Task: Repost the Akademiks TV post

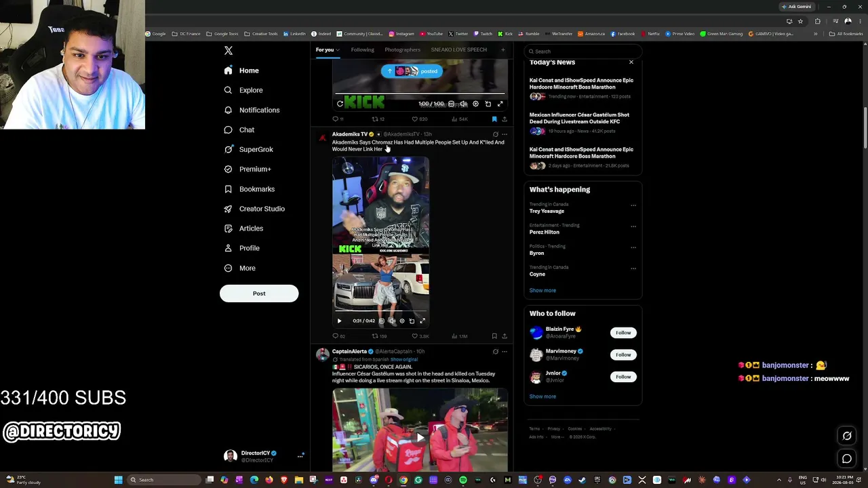Action: (379, 336)
